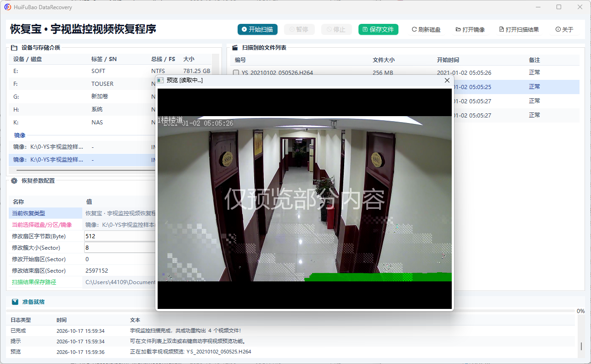Open the 关于 about dialog
Screen dimensions: 591x364
(564, 29)
